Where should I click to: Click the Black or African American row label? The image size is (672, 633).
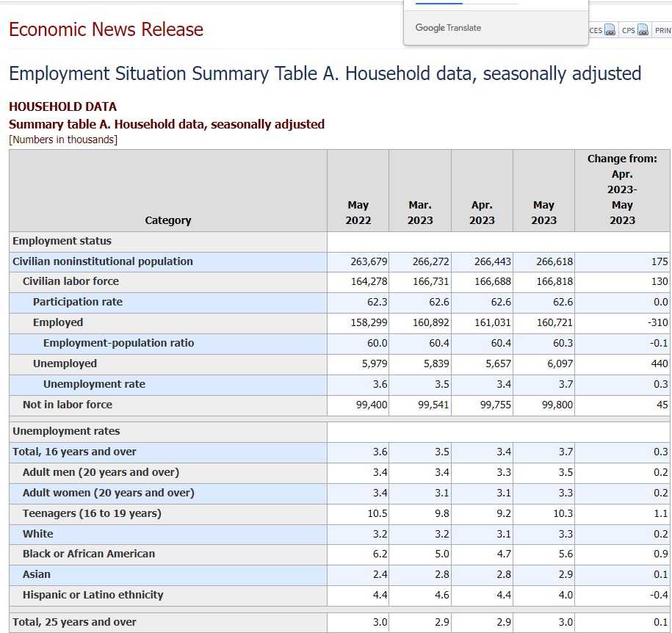89,554
